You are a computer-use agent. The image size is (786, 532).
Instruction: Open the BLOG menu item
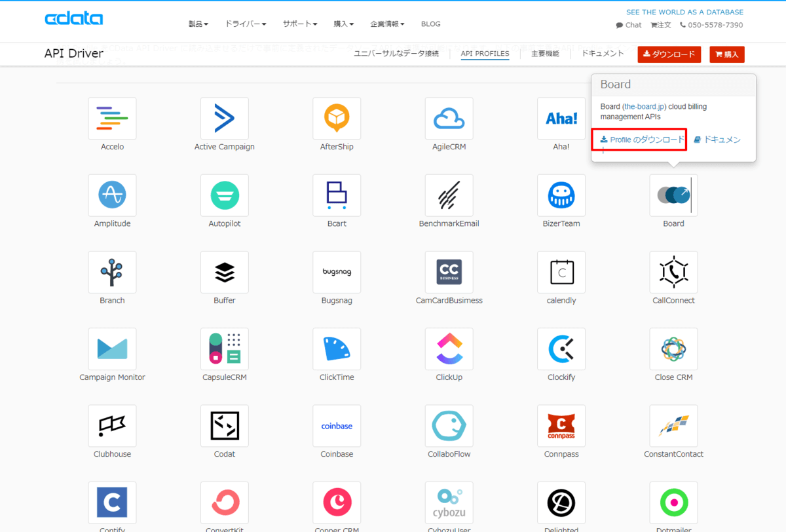point(431,24)
